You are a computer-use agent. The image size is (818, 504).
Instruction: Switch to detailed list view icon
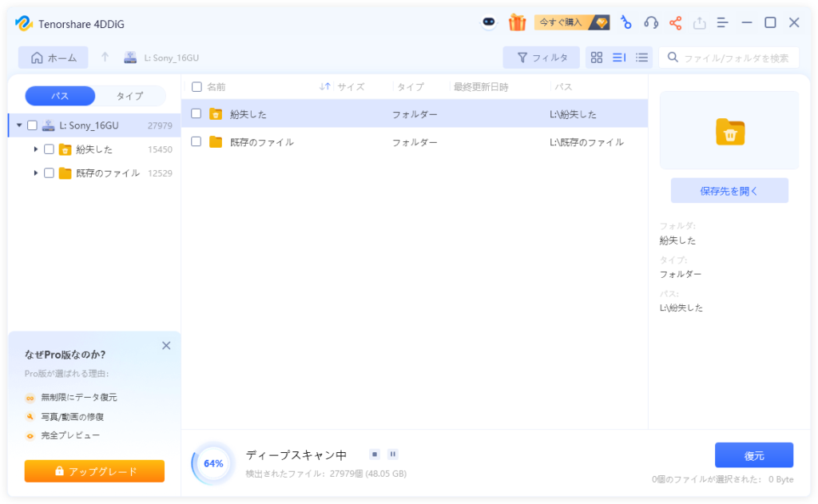tap(618, 58)
